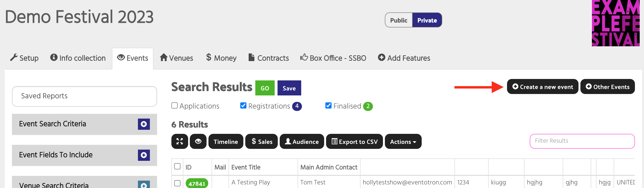Screen dimensions: 644x188
Task: Click the '6 Results' count text
Action: coord(190,124)
